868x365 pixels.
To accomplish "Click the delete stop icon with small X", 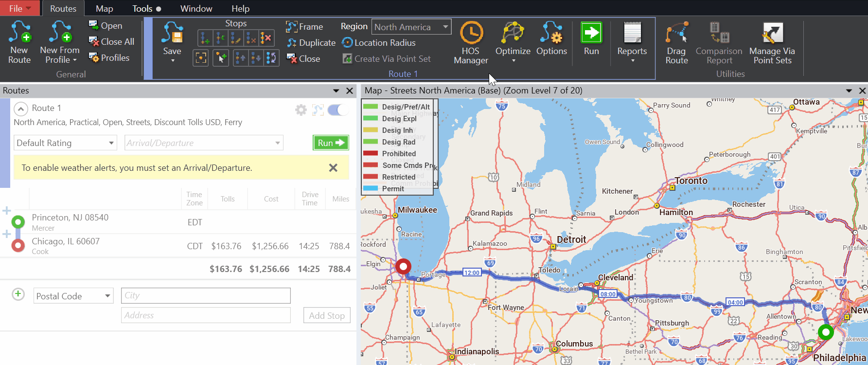I will tap(251, 38).
